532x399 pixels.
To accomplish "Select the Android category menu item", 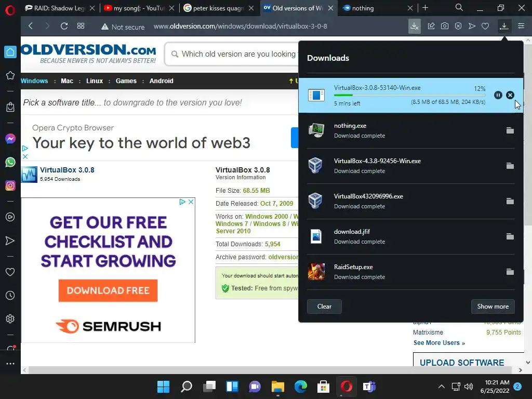I will [161, 81].
